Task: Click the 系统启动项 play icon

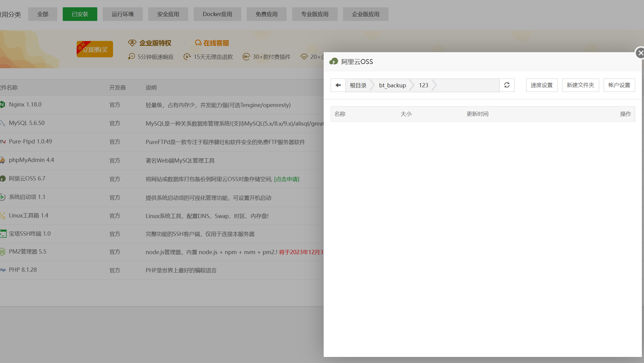Action: 2,197
